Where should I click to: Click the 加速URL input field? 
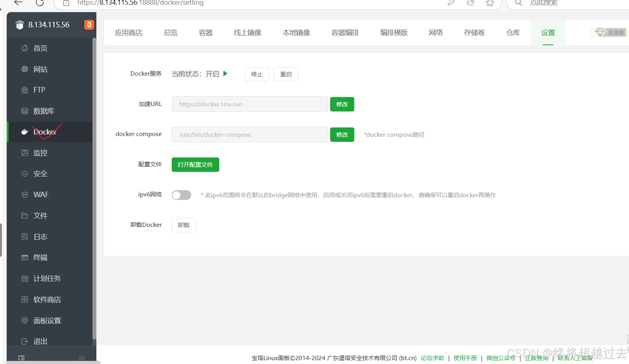click(249, 104)
